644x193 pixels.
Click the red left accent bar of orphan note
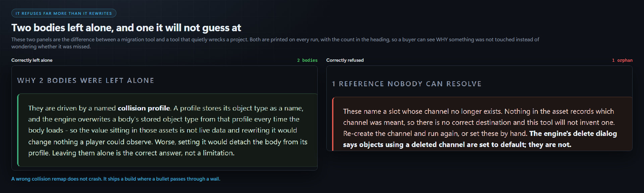pyautogui.click(x=333, y=124)
